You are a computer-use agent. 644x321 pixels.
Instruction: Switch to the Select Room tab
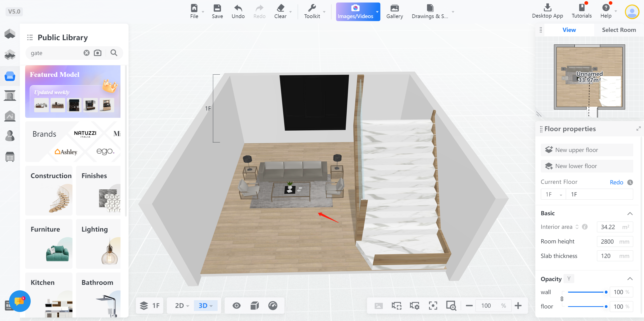click(619, 30)
